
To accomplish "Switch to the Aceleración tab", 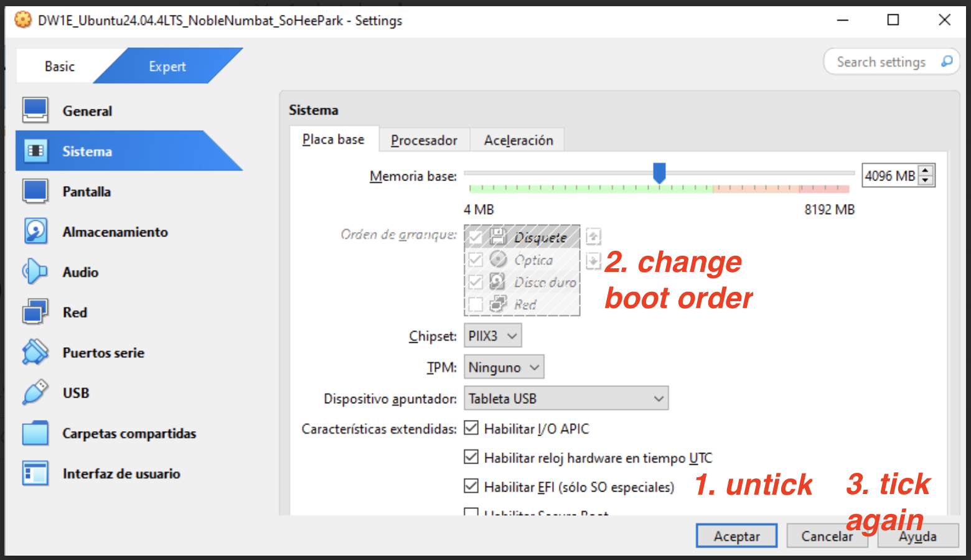I will pos(518,140).
